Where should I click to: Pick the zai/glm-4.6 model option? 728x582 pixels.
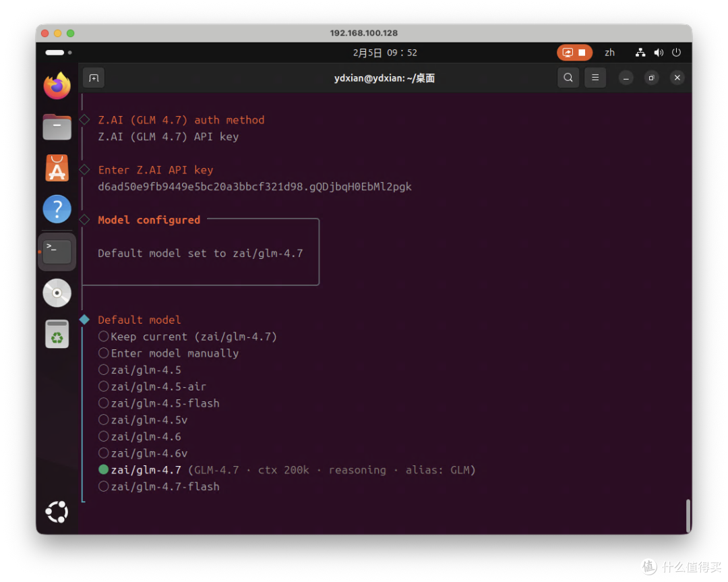click(140, 437)
